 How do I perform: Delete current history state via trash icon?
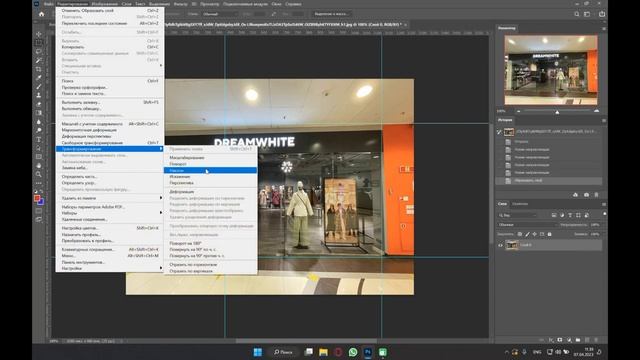pyautogui.click(x=596, y=195)
